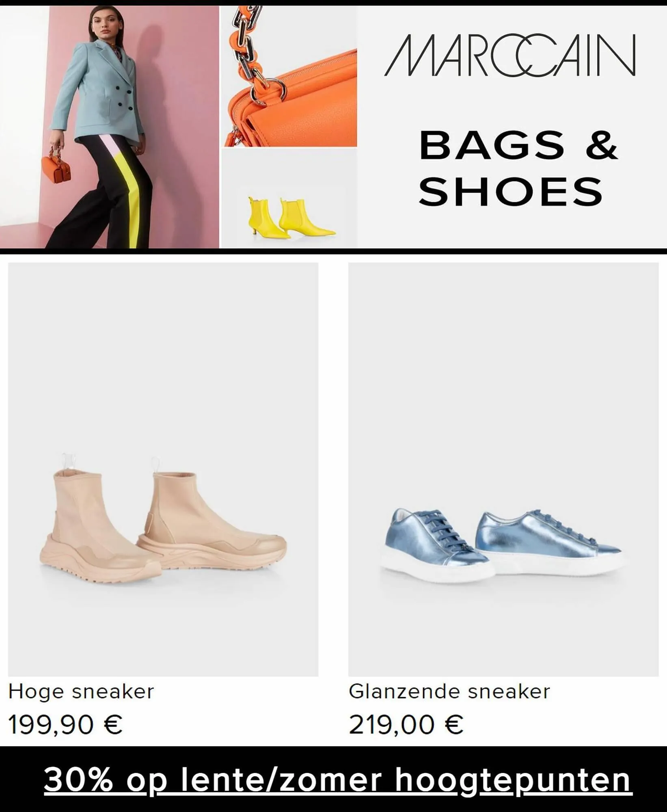Select the Hoge sneaker product title
Image resolution: width=667 pixels, height=812 pixels.
click(81, 691)
